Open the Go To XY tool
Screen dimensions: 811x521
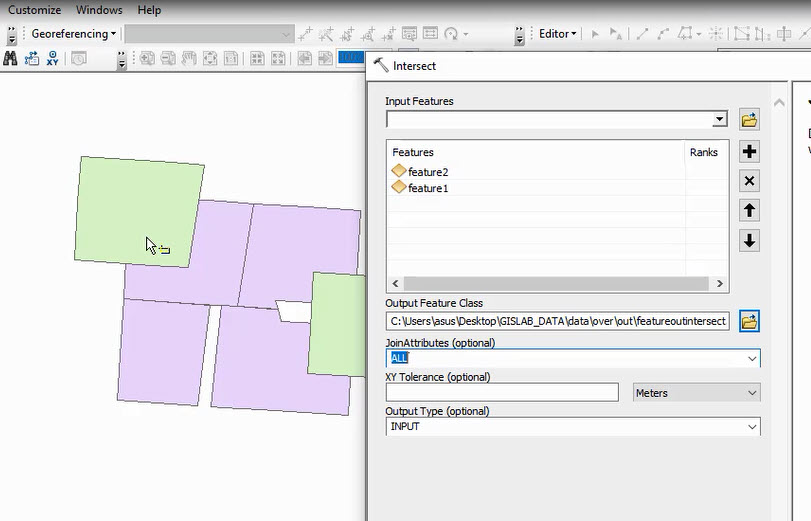(52, 59)
